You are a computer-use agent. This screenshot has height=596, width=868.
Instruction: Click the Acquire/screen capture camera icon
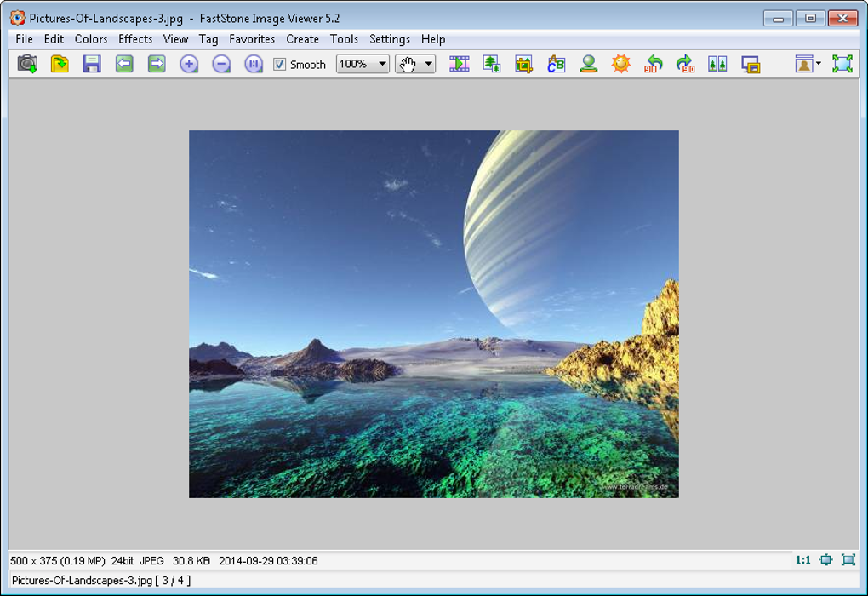click(27, 64)
